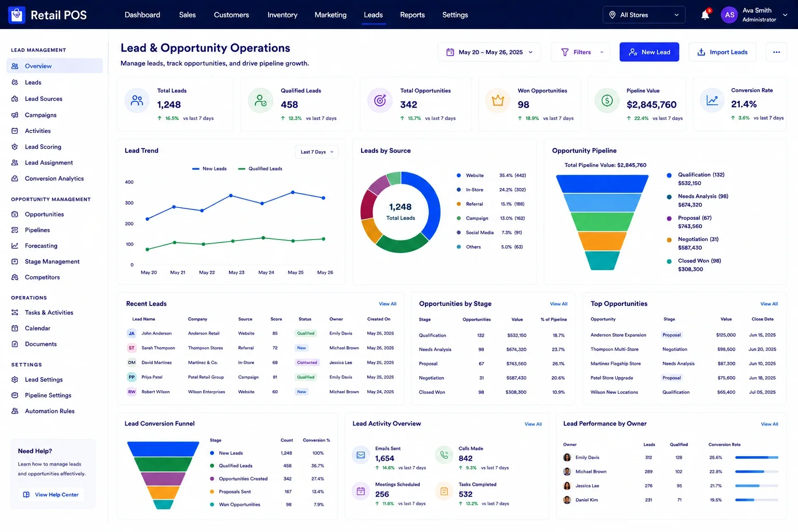Click View All in Recent Leads
798x532 pixels.
pos(388,304)
